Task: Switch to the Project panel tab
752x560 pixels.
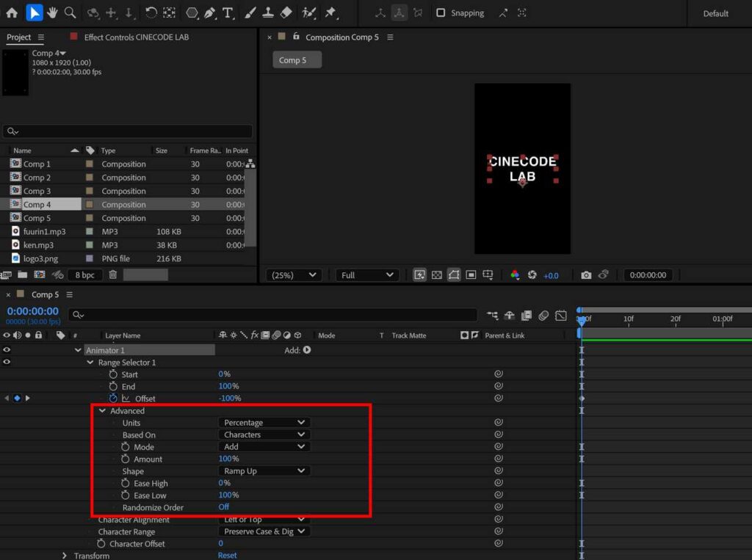Action: tap(18, 37)
